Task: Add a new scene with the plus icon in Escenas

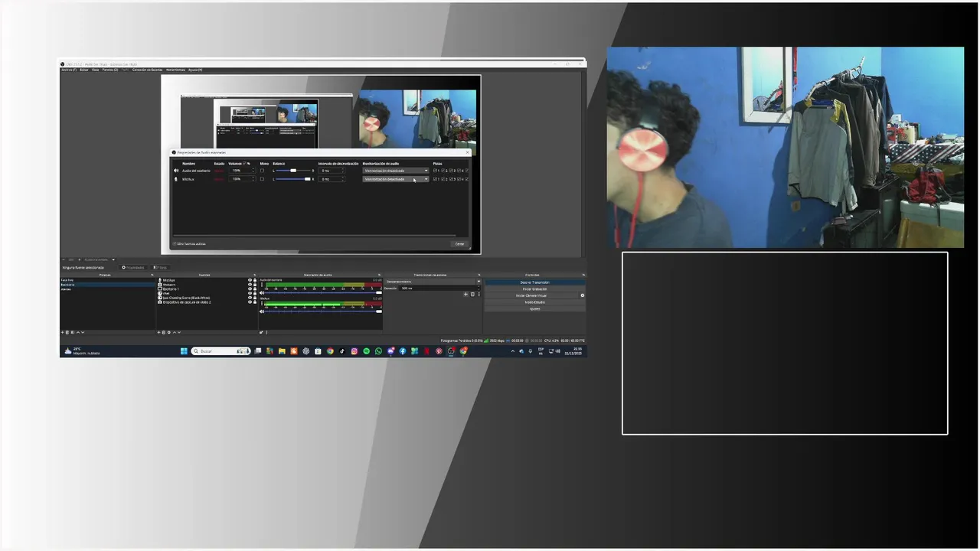Action: tap(62, 332)
